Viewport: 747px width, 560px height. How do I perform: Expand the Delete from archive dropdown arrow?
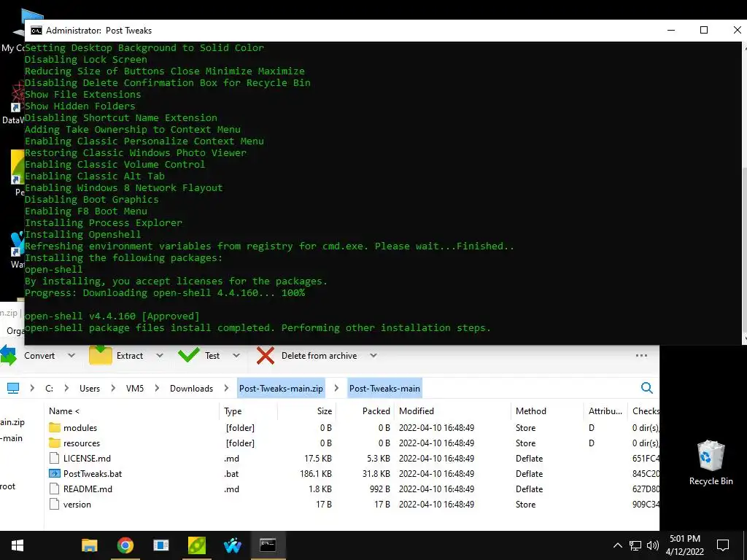373,356
